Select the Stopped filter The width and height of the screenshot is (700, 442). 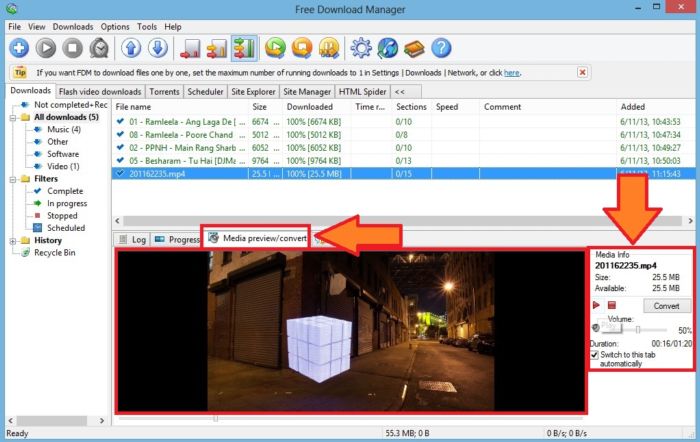point(62,216)
